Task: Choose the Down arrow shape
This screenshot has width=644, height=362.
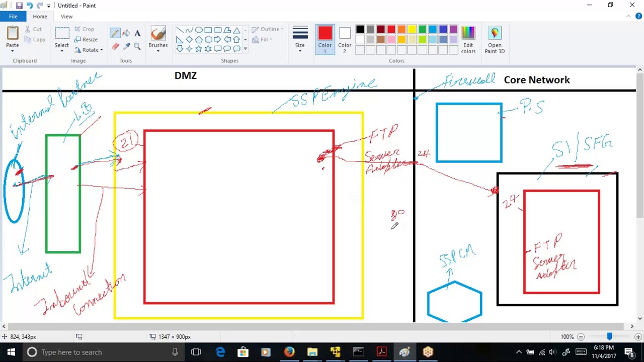Action: click(180, 49)
